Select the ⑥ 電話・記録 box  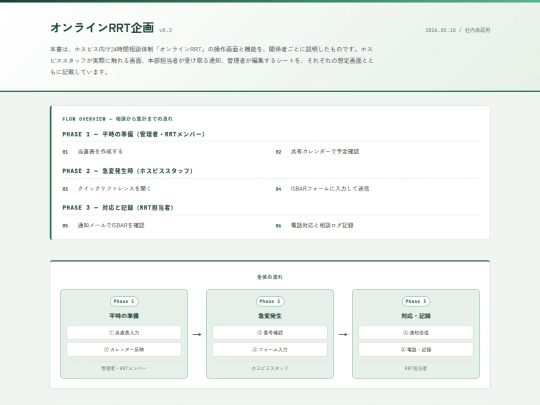[x=416, y=350]
